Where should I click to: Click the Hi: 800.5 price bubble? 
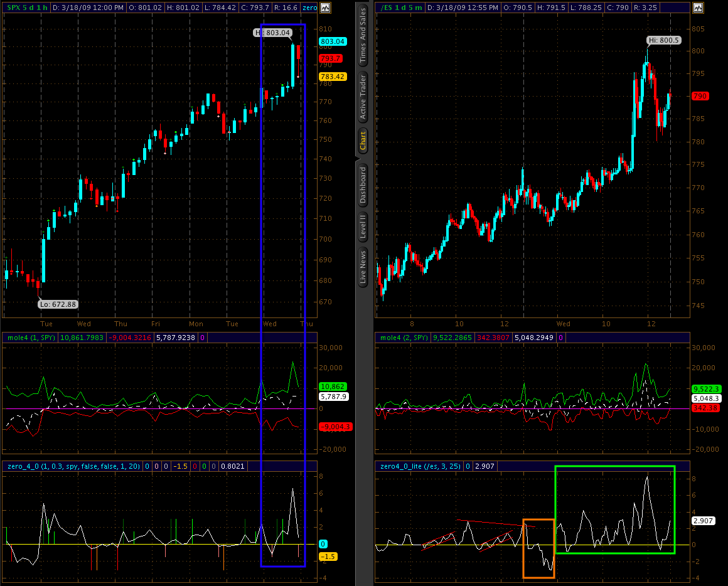click(664, 40)
